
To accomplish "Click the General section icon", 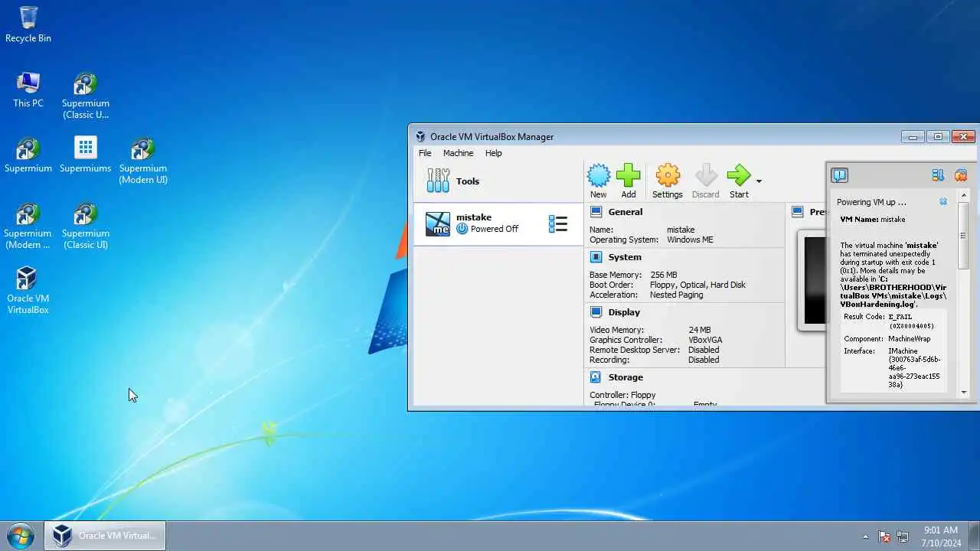I will 596,212.
